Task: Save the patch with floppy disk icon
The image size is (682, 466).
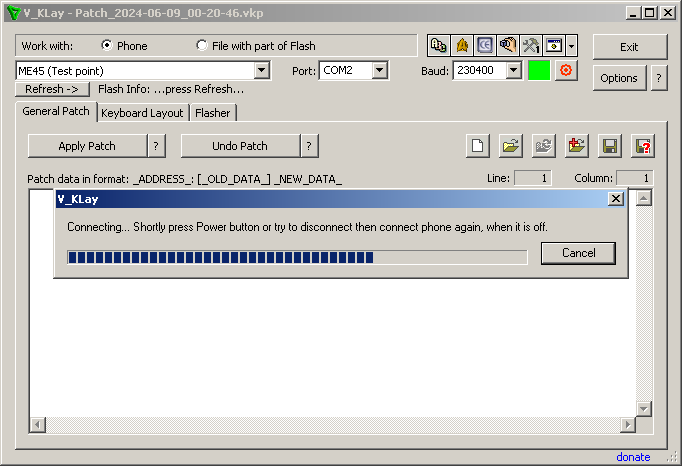Action: point(609,146)
